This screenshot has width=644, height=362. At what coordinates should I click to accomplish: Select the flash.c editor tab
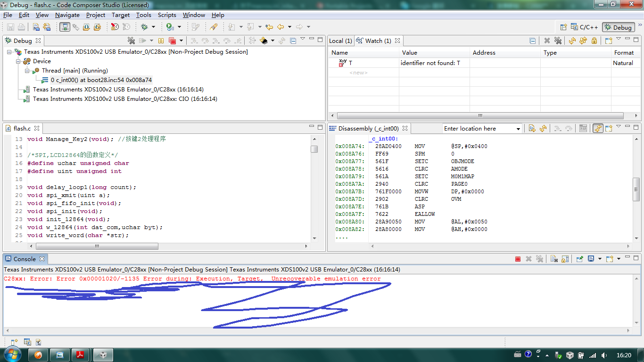[22, 128]
